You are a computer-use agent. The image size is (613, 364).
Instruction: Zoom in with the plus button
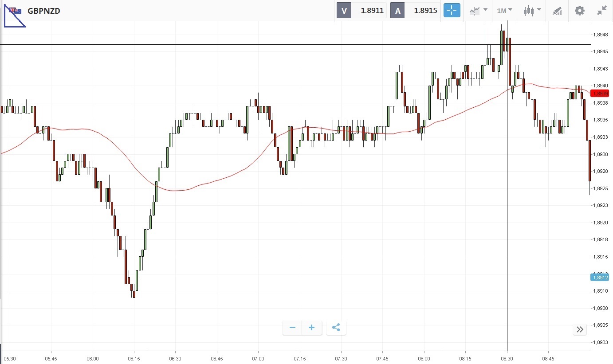[x=312, y=328]
